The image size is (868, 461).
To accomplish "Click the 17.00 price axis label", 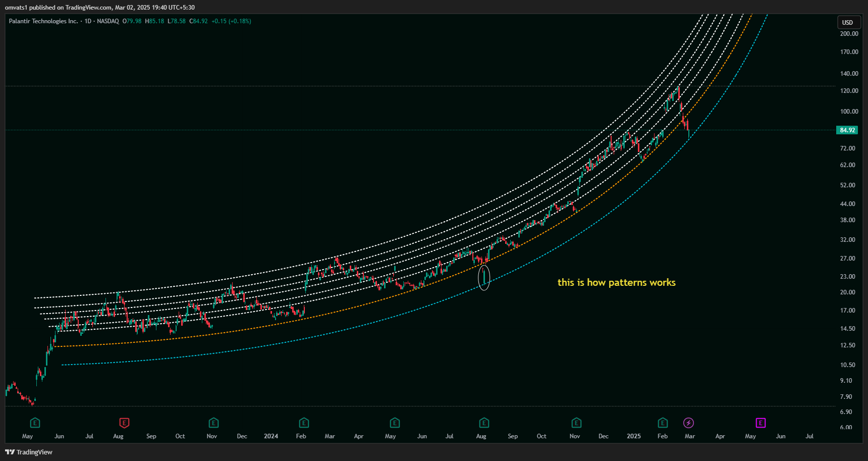I will [848, 311].
